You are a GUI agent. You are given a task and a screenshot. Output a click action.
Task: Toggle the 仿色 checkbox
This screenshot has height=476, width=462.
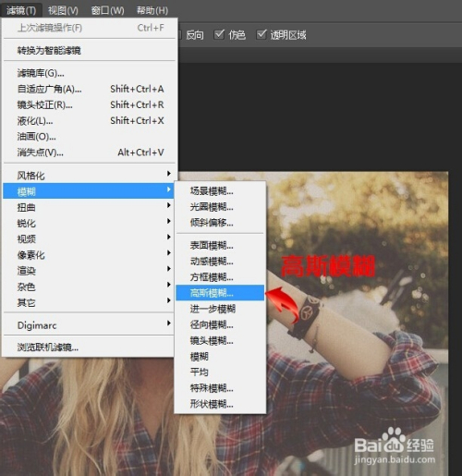(219, 34)
